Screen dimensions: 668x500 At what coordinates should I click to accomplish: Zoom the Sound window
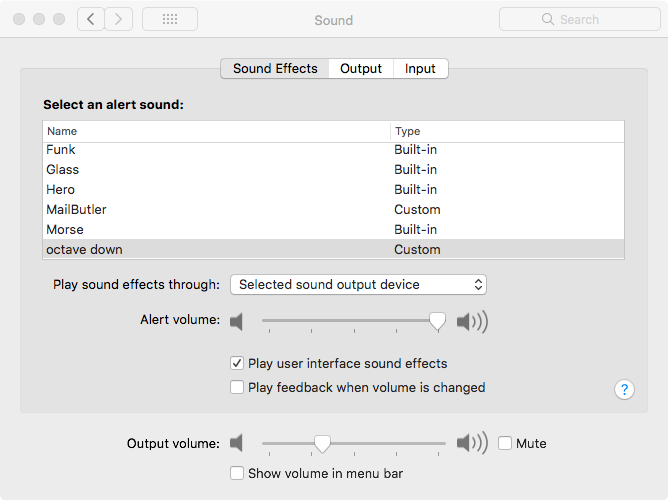coord(59,19)
